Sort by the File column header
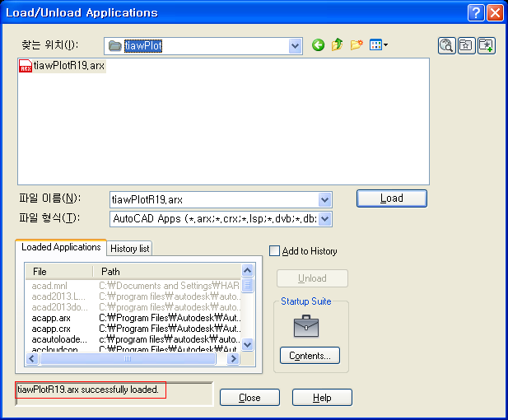Viewport: 508px width, 420px height. coord(59,272)
